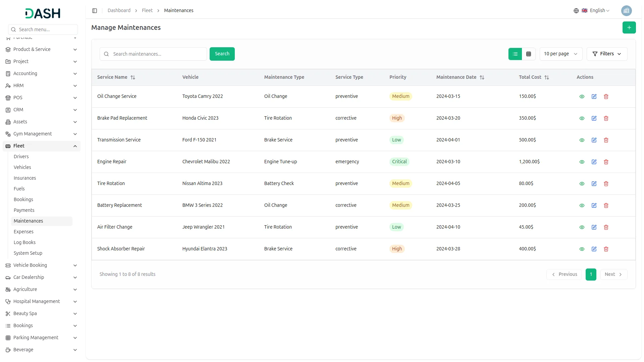Toggle the sidebar collapse icon
The height and width of the screenshot is (362, 644).
coord(95,11)
